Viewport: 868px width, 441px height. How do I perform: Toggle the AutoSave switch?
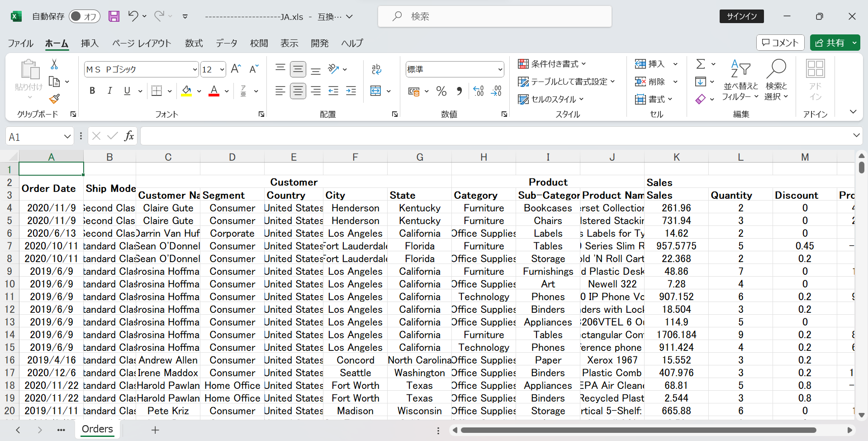pos(84,16)
